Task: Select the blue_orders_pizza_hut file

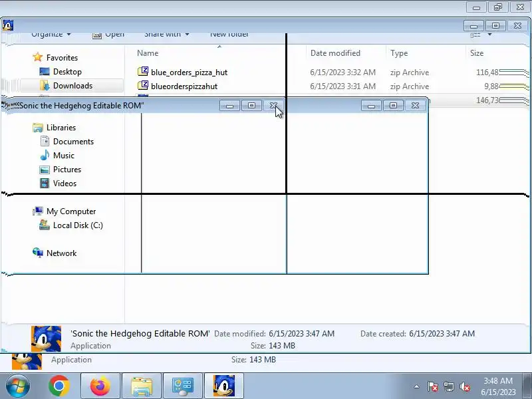Action: 189,72
